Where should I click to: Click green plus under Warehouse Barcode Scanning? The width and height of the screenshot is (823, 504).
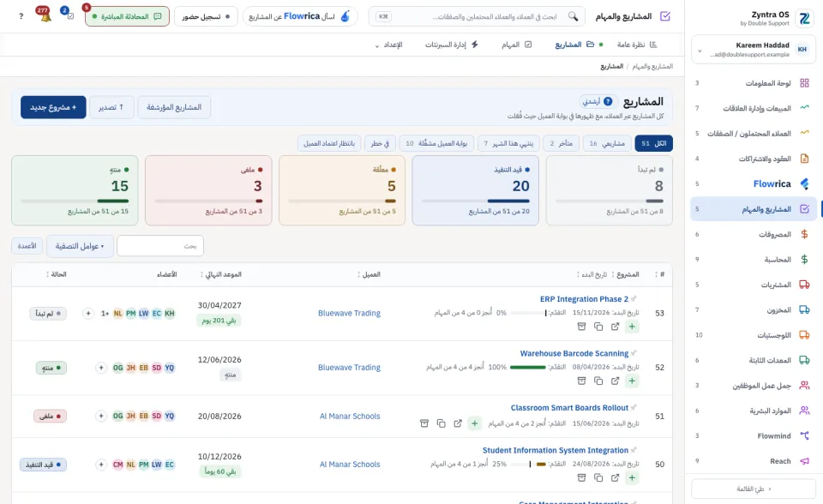[x=632, y=381]
